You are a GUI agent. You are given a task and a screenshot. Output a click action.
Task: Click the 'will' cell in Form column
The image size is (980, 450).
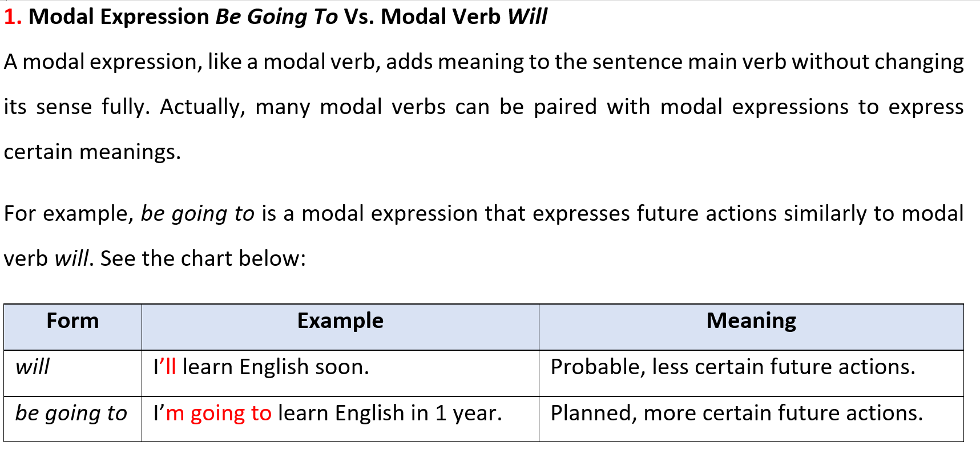click(72, 373)
